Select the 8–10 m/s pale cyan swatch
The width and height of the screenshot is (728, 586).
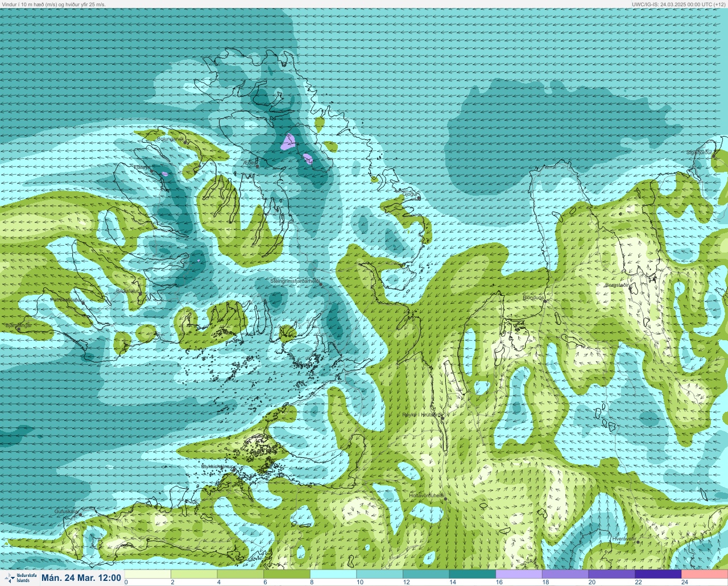pos(333,573)
